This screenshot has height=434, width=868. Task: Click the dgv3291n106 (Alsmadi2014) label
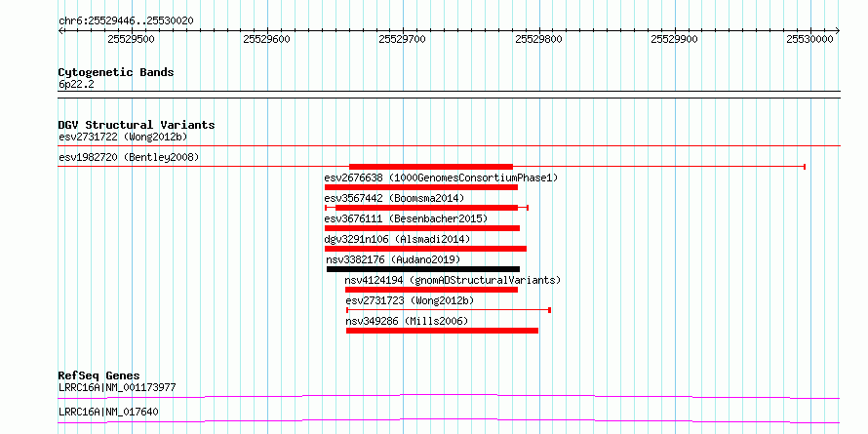click(x=397, y=239)
